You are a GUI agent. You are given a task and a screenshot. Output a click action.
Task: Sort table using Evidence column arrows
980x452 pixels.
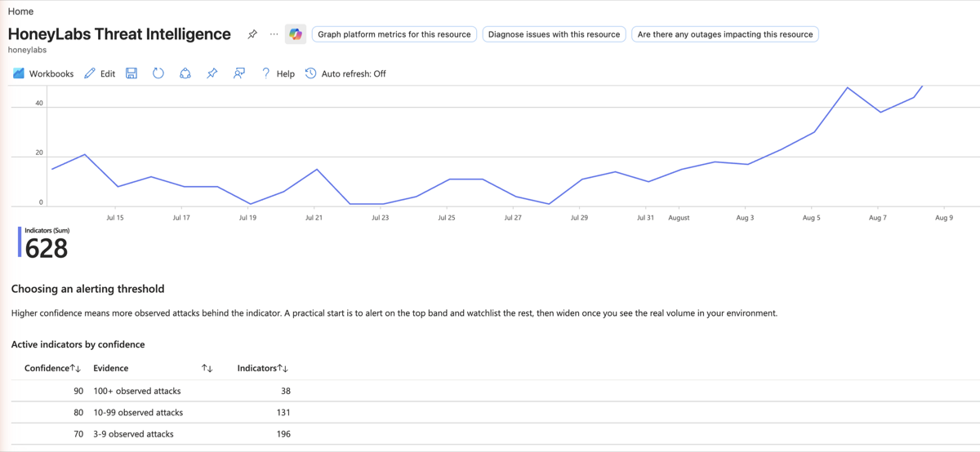coord(207,369)
